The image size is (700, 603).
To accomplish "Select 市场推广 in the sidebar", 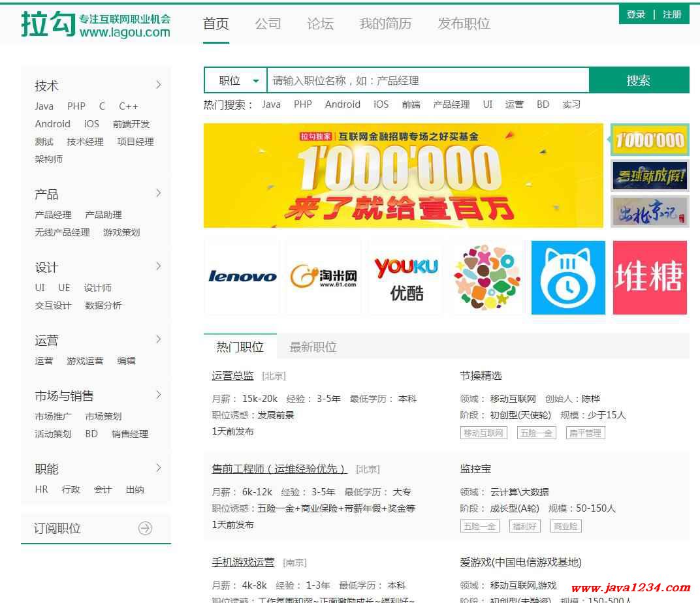I will pyautogui.click(x=53, y=416).
